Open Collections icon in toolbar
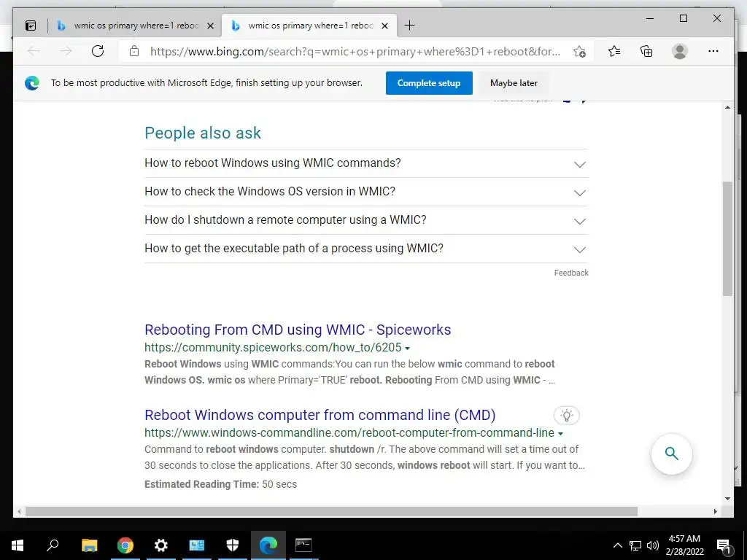This screenshot has width=747, height=560. [646, 51]
